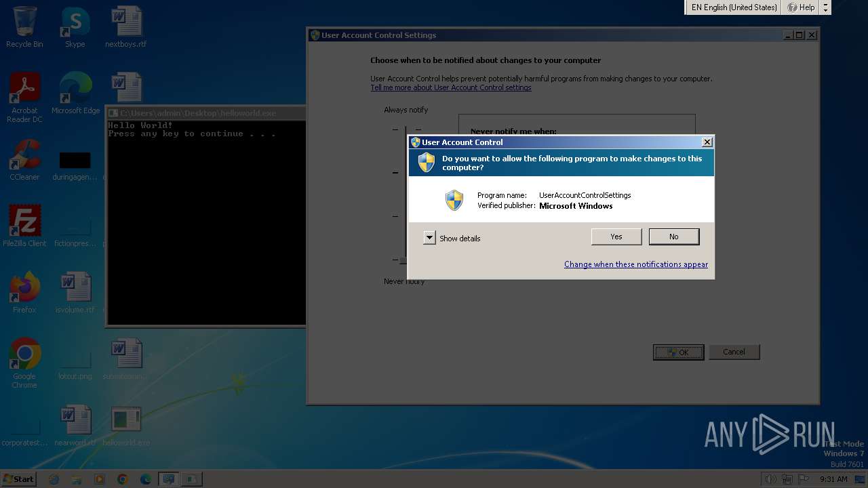Select the FileZilla Client shortcut
868x488 pixels.
(x=24, y=226)
